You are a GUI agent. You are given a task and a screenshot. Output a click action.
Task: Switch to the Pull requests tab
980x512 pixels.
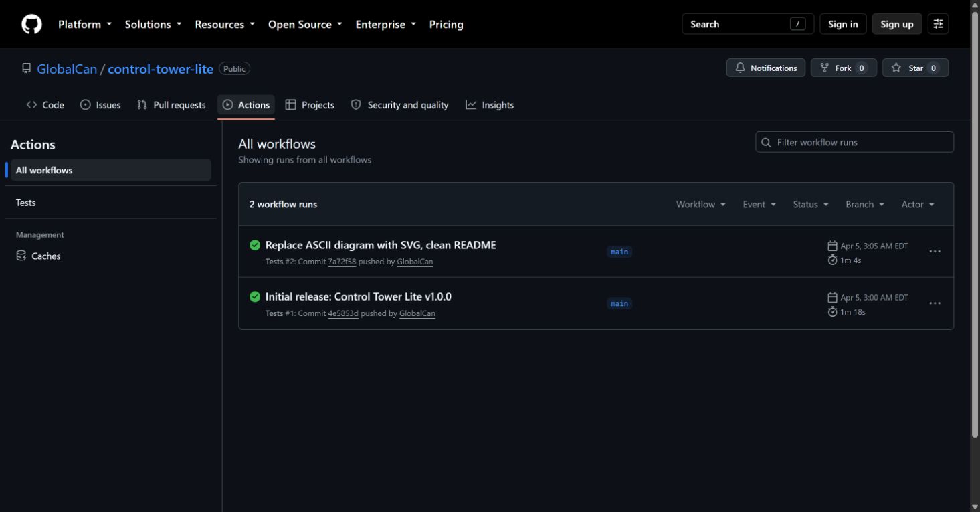click(171, 105)
